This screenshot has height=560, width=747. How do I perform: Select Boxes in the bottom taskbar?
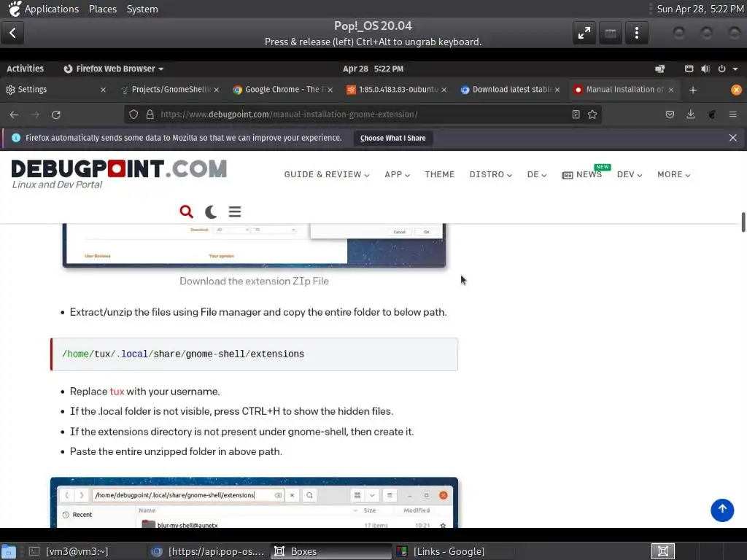330,551
